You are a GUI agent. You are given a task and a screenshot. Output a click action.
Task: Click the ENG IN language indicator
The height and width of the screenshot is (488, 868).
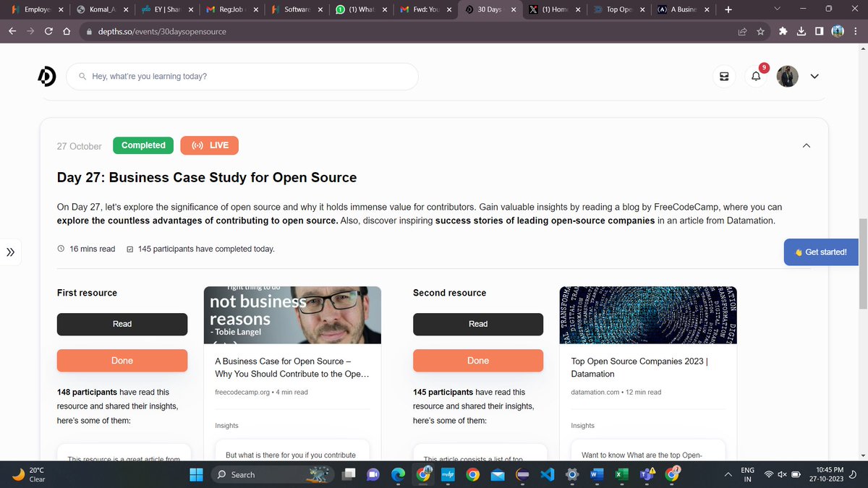pos(748,474)
